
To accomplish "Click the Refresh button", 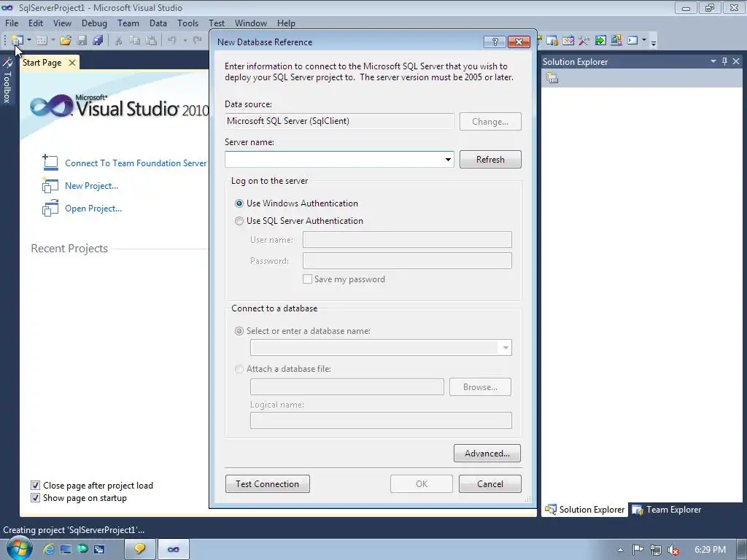I will pos(490,160).
